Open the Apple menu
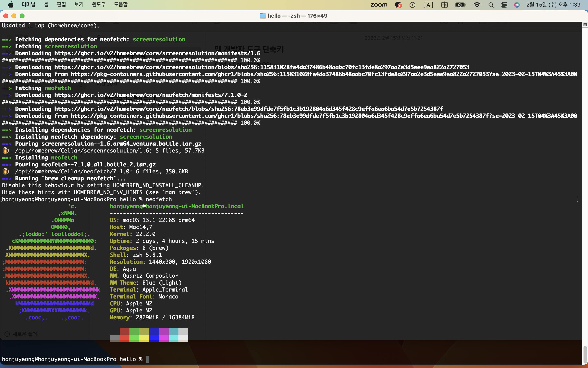Screen dimensions: 588x368 11,5
